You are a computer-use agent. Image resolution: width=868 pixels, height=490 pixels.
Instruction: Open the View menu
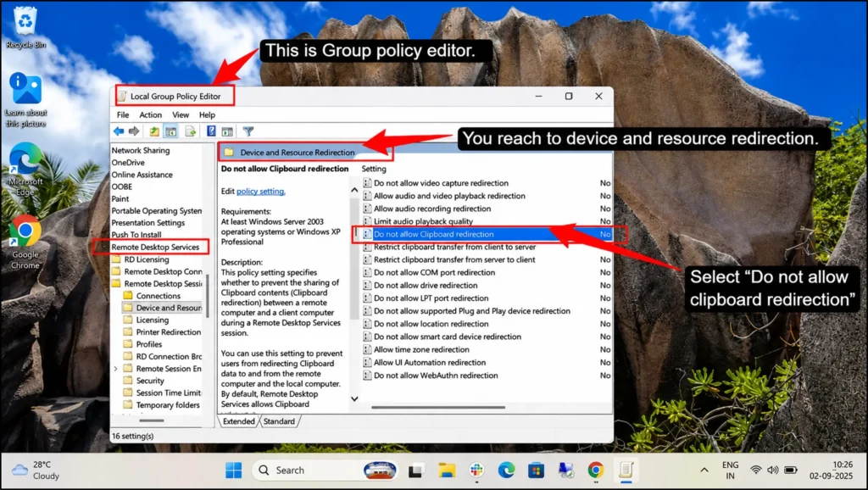point(181,114)
